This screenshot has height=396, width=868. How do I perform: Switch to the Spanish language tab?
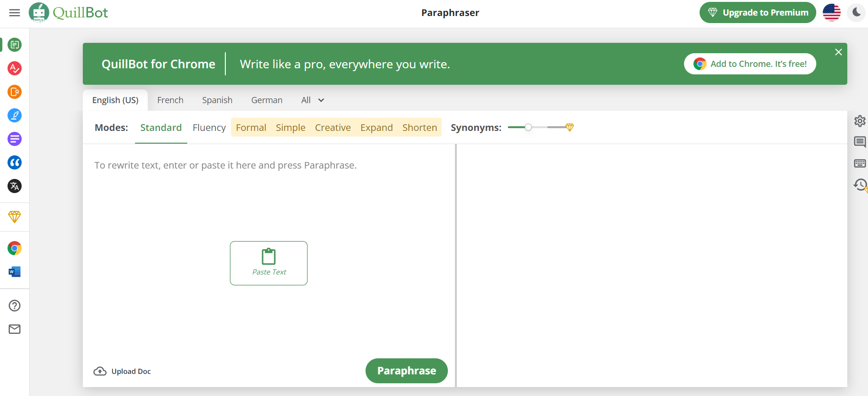pyautogui.click(x=217, y=100)
